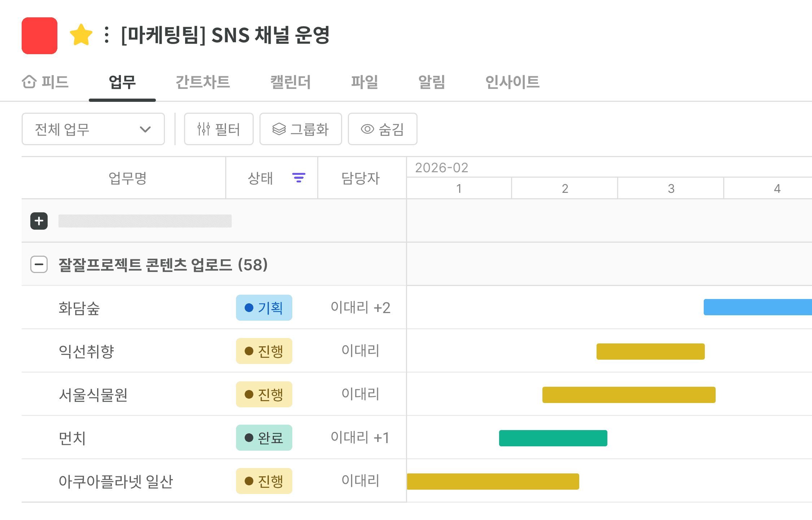The height and width of the screenshot is (520, 812).
Task: Click the new task name input field
Action: click(145, 221)
